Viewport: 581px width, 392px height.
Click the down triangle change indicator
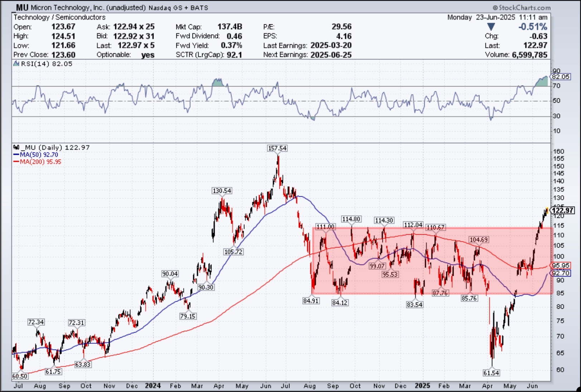[491, 27]
